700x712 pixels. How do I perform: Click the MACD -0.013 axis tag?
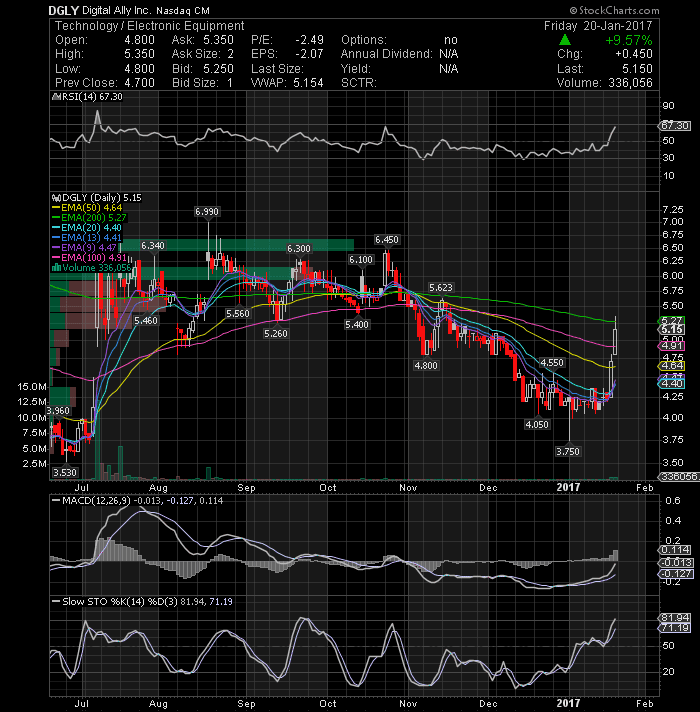pyautogui.click(x=675, y=563)
